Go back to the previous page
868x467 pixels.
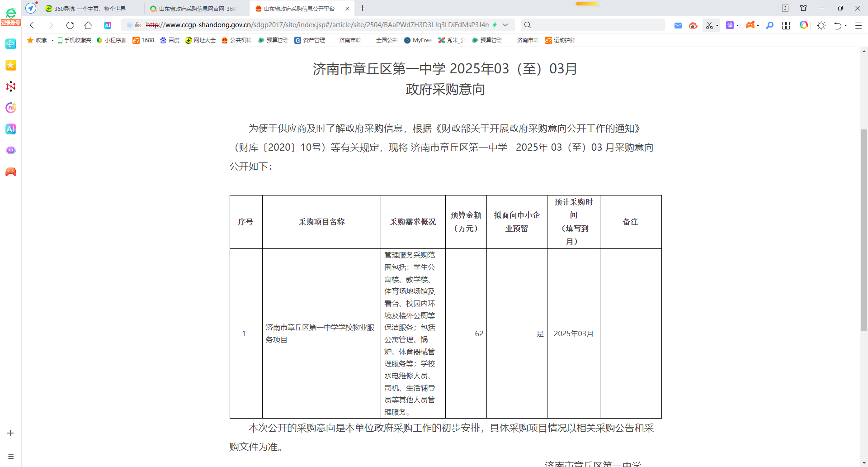coord(32,25)
